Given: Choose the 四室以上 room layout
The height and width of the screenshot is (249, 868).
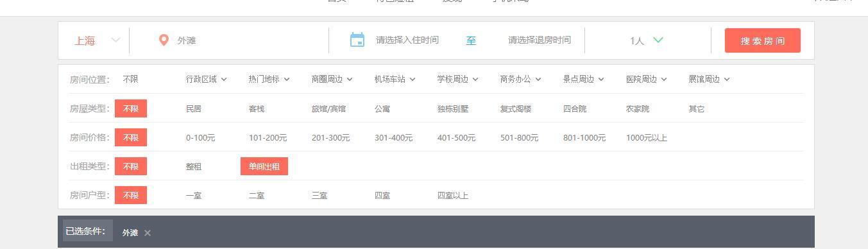Looking at the screenshot, I should [x=453, y=196].
